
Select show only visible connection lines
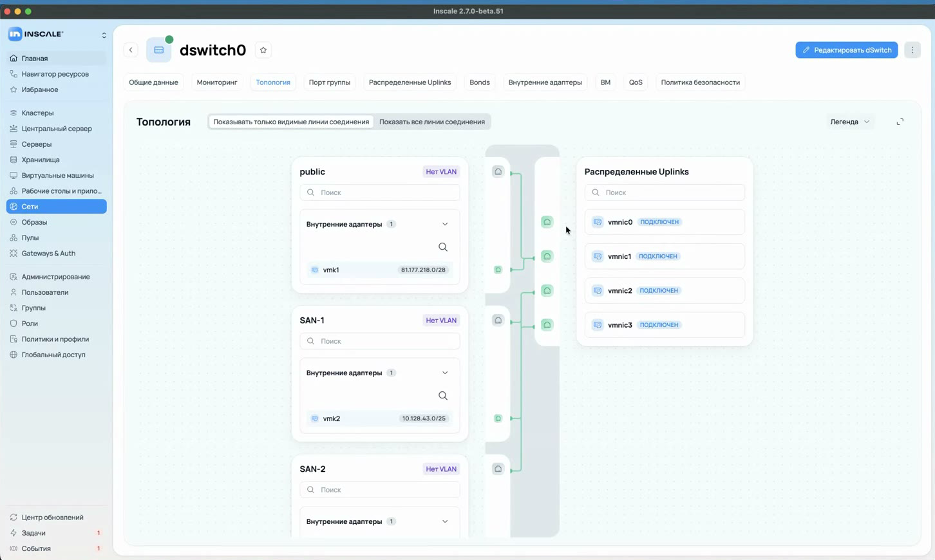coord(291,122)
